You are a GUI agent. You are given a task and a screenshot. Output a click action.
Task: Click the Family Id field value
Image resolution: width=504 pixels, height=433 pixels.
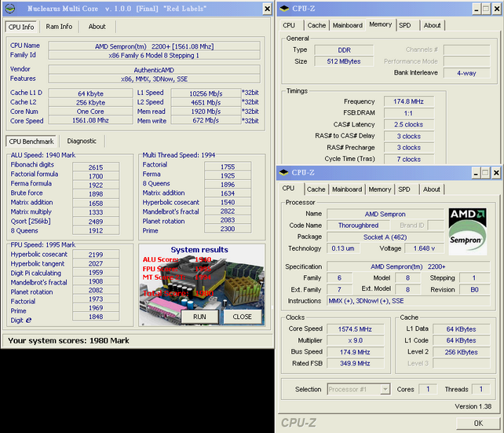(x=155, y=56)
